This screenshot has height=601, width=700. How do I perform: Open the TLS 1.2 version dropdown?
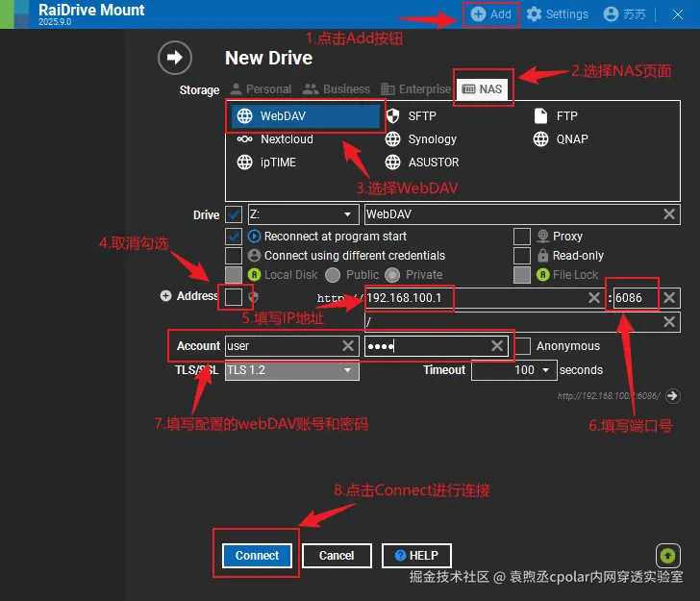coord(292,370)
